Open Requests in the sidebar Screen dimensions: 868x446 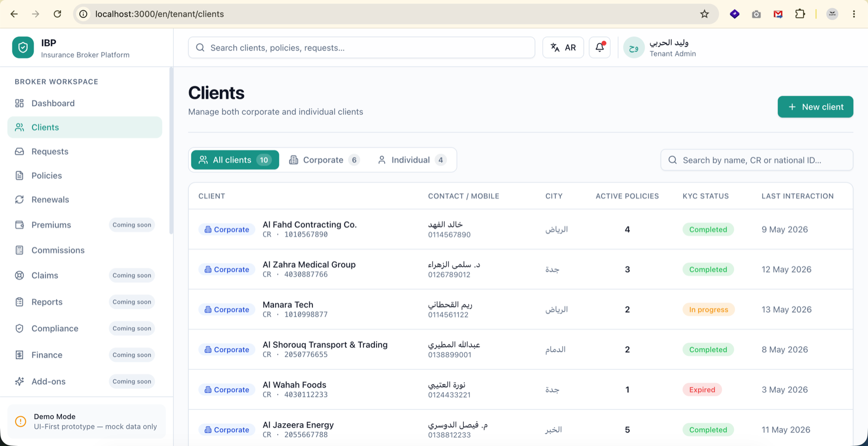85,151
